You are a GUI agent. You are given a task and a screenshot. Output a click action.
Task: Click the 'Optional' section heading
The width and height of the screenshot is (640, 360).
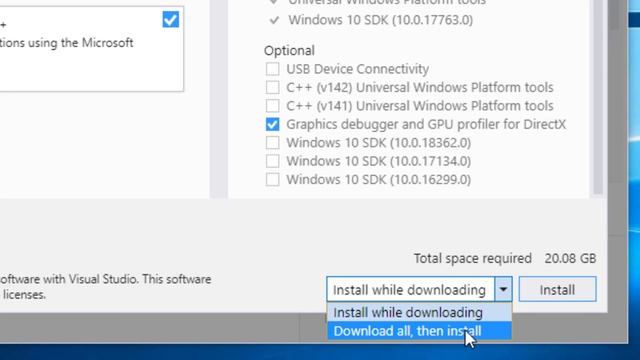(289, 51)
